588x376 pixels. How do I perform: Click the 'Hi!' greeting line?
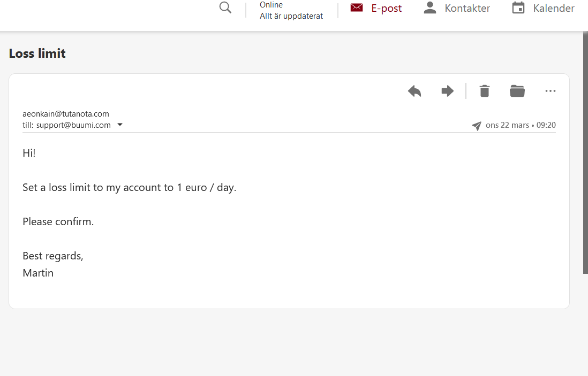tap(29, 153)
